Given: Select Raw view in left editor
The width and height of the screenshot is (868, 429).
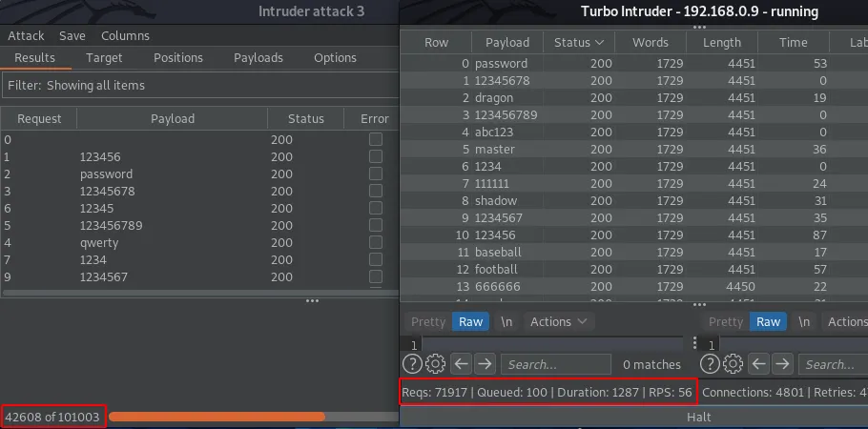Looking at the screenshot, I should [471, 322].
